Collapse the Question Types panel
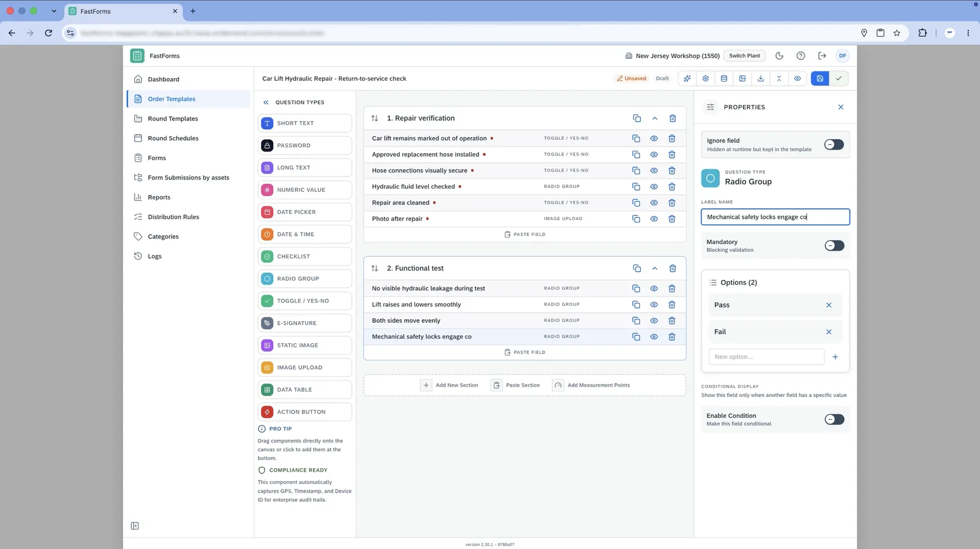980x549 pixels. (x=266, y=102)
